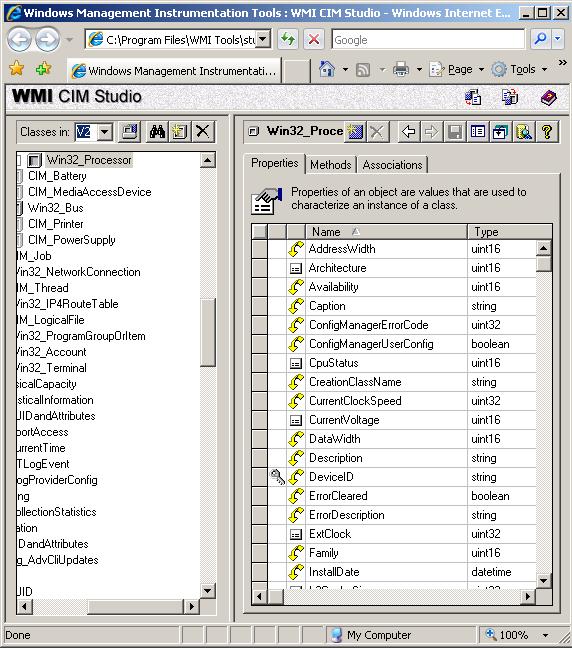The width and height of the screenshot is (572, 648).
Task: Click the double chevron toolbar overflow button
Action: coord(562,62)
